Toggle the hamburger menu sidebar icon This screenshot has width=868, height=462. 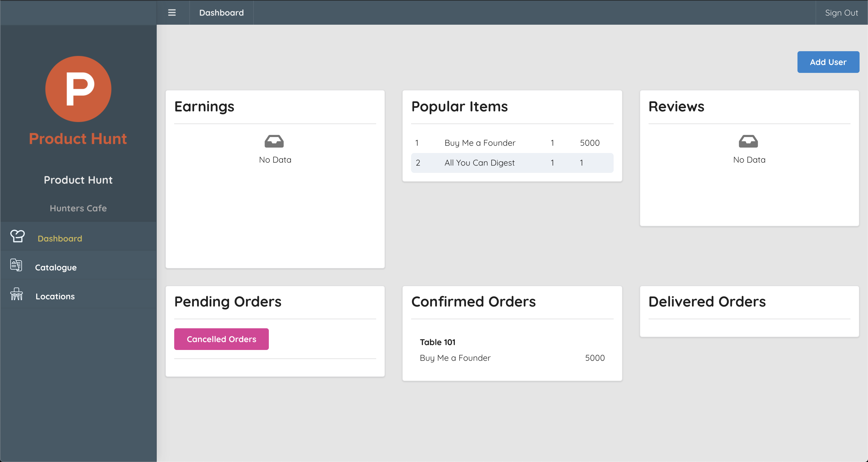[x=172, y=12]
